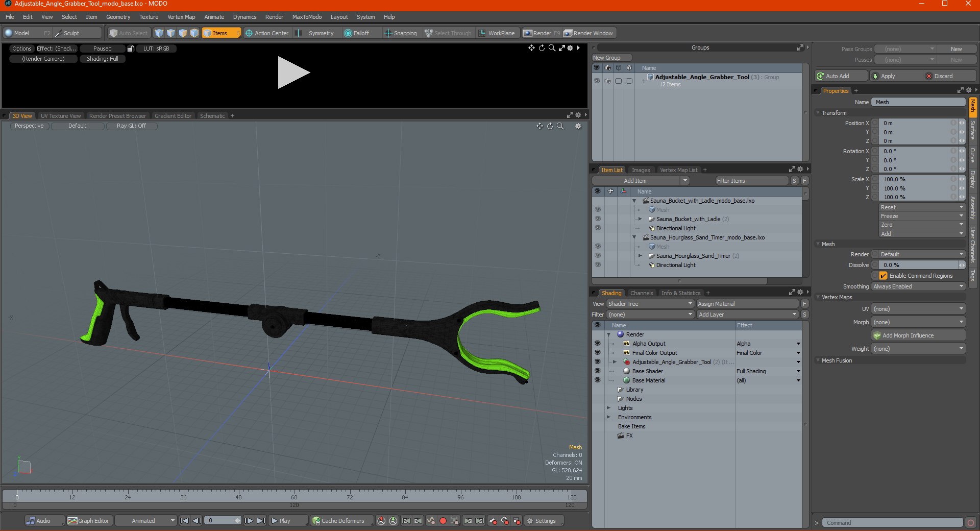
Task: Toggle visibility of Sauna_Bucket_with_Ladle item
Action: (597, 219)
